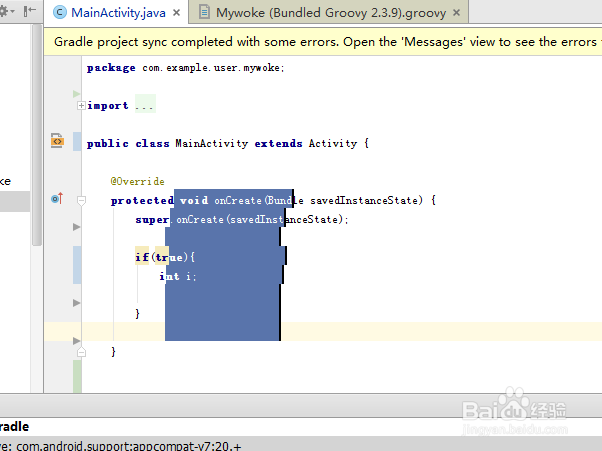This screenshot has width=602, height=451.
Task: Click the @Override annotation
Action: pyautogui.click(x=137, y=181)
